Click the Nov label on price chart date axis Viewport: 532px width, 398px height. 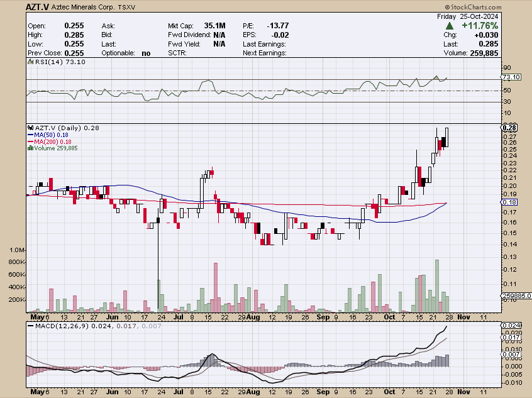pyautogui.click(x=463, y=318)
